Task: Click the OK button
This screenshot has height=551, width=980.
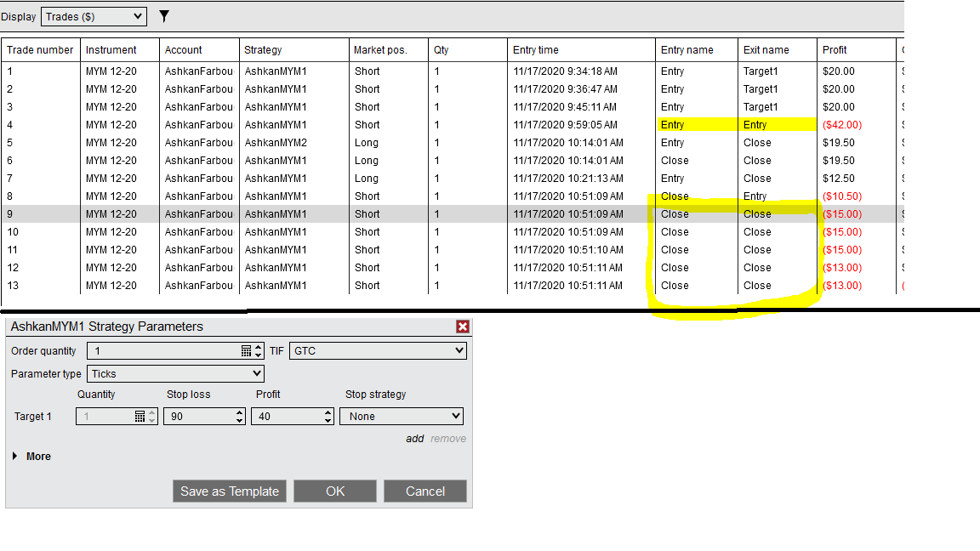Action: (334, 491)
